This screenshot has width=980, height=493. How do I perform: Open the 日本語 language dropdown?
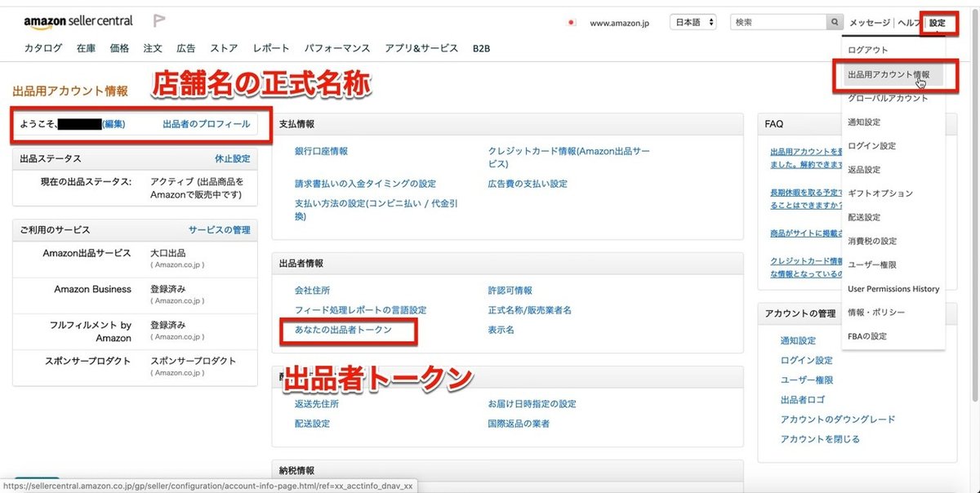[693, 23]
